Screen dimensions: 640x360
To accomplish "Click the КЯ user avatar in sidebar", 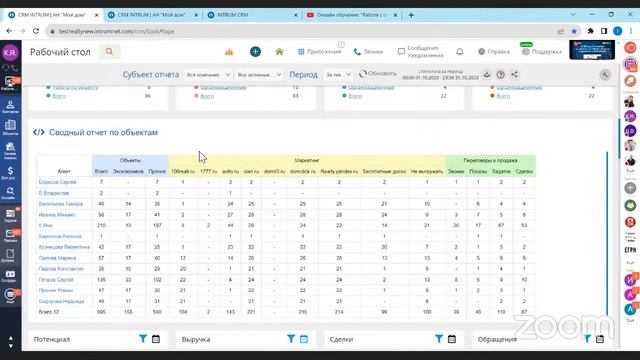I will 10,52.
